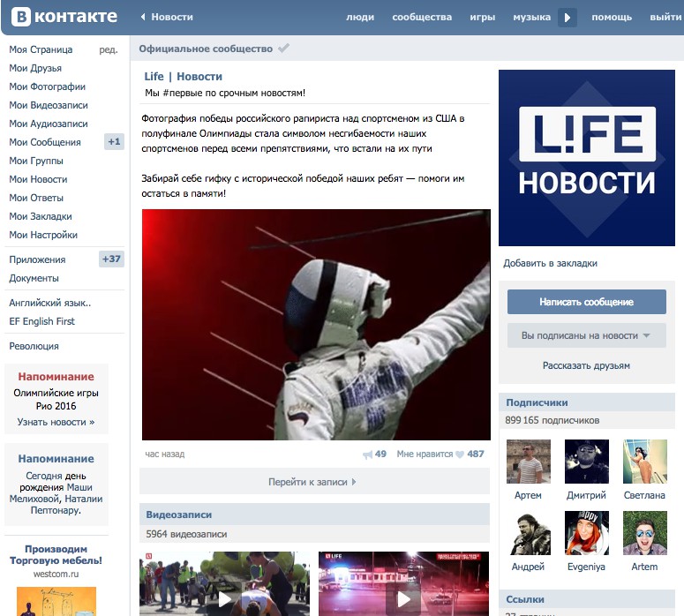Screen dimensions: 684x616
Task: Expand Вы подписаны на новости dropdown
Action: (586, 335)
